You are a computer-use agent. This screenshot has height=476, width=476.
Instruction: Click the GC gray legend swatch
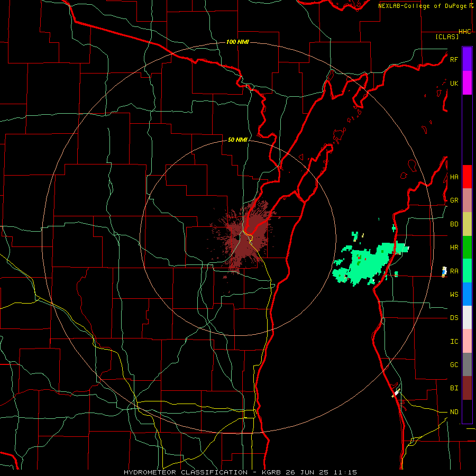467,364
